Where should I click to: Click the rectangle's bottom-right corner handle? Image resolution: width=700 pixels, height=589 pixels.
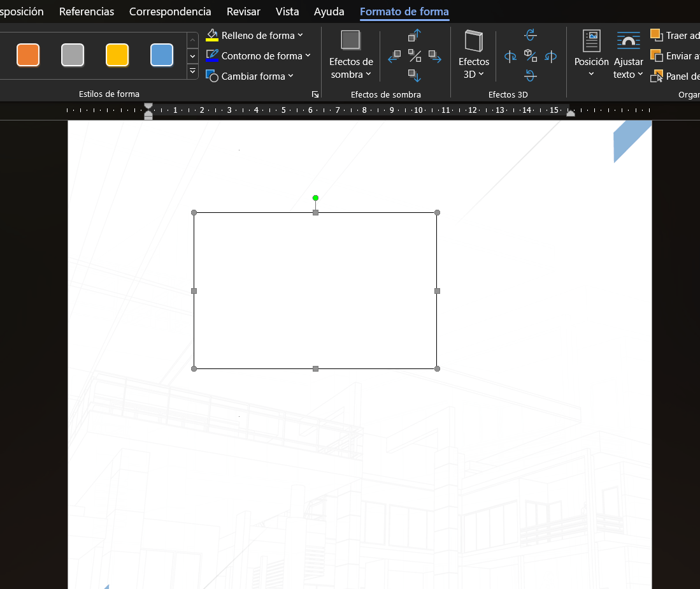coord(438,368)
